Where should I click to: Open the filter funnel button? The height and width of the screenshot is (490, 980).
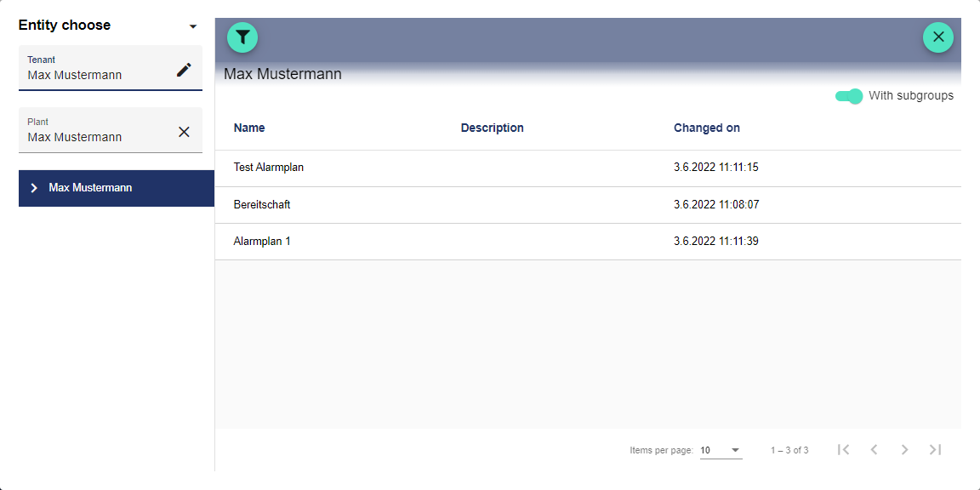(x=242, y=37)
